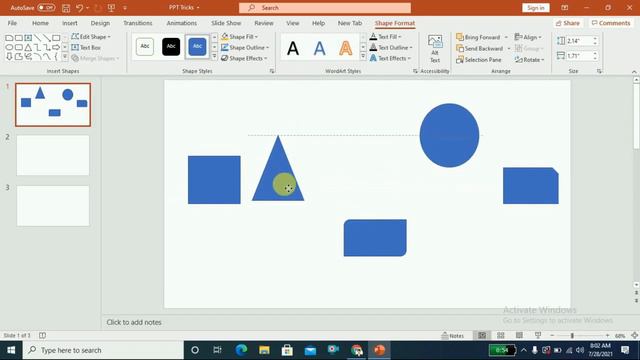
Task: Click the shape width field 1.71"
Action: [578, 56]
